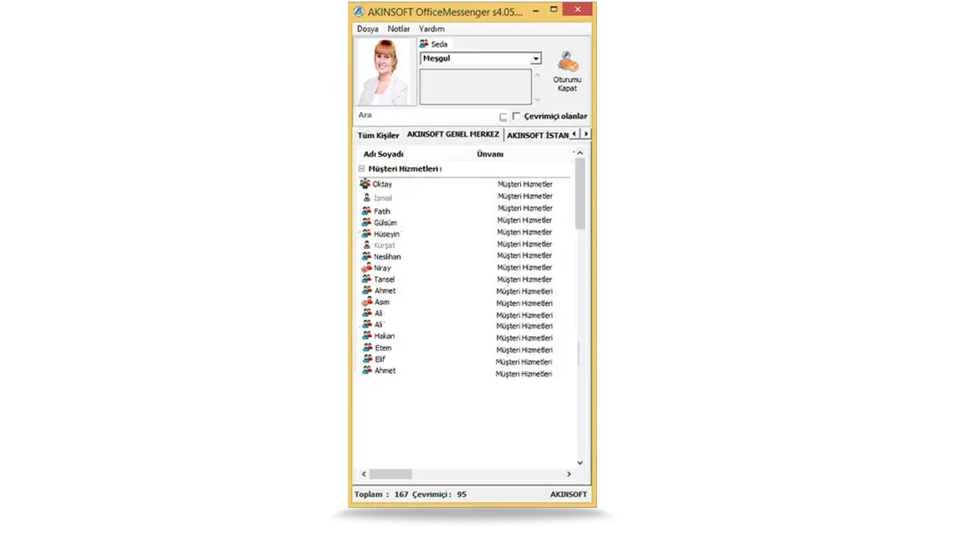Click the contact icon next to Neslihan
The width and height of the screenshot is (980, 533).
pyautogui.click(x=367, y=256)
